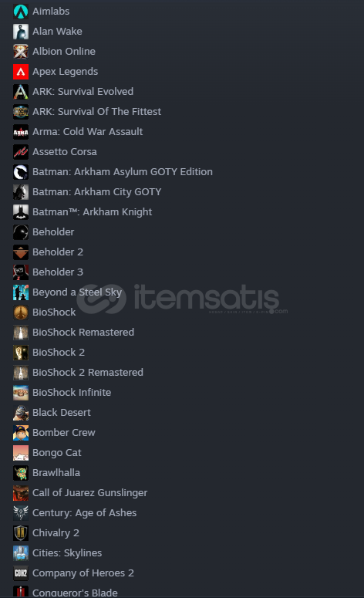
Task: Click the Aimlabs teal game icon
Action: pos(21,12)
